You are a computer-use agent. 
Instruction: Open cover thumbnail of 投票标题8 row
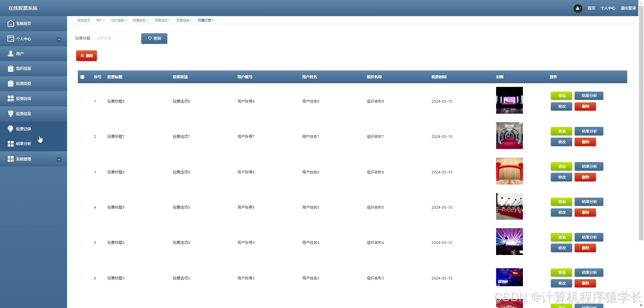[509, 100]
